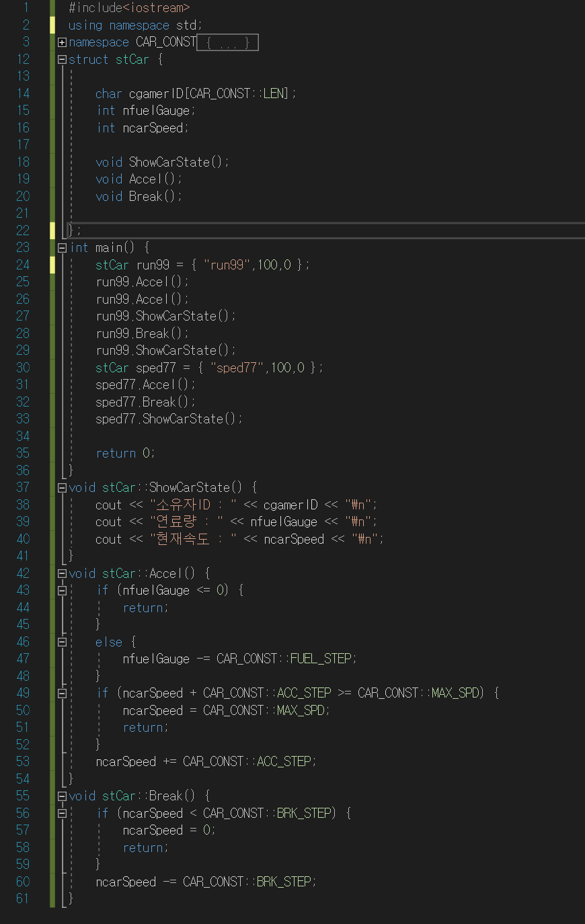Click 'int nfuelGauge;' member declaration
Image resolution: width=585 pixels, height=924 pixels.
145,111
